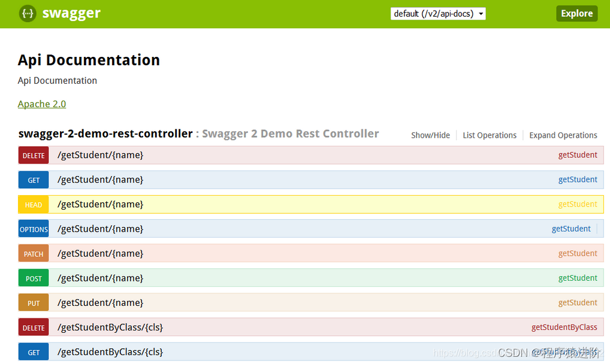Screen dimensions: 610x364
Task: Click getStudent label in the GET row
Action: (578, 180)
